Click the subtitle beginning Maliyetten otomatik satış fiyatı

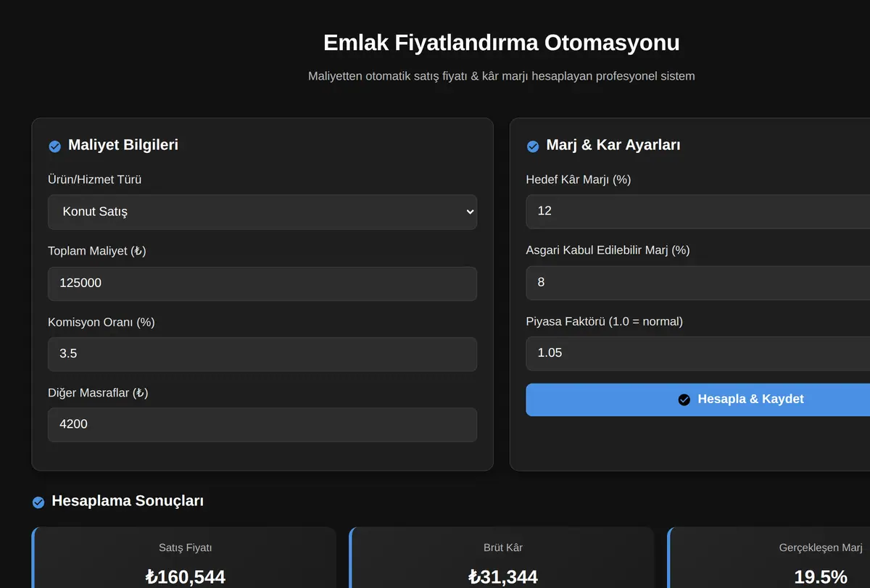tap(502, 75)
